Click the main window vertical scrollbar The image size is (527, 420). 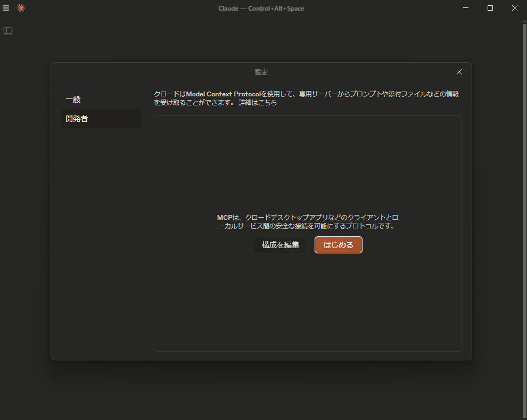tap(524, 220)
